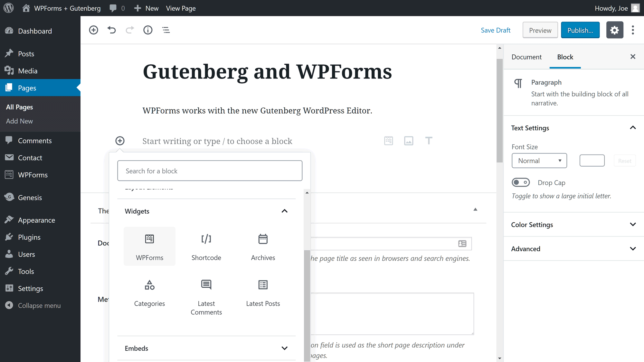Screen dimensions: 644x362
Task: Toggle the Drop Cap switch
Action: click(x=521, y=182)
